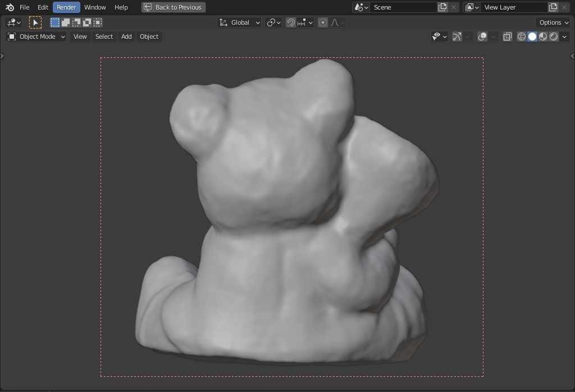This screenshot has height=392, width=575.
Task: Toggle X-Ray mode
Action: [508, 37]
